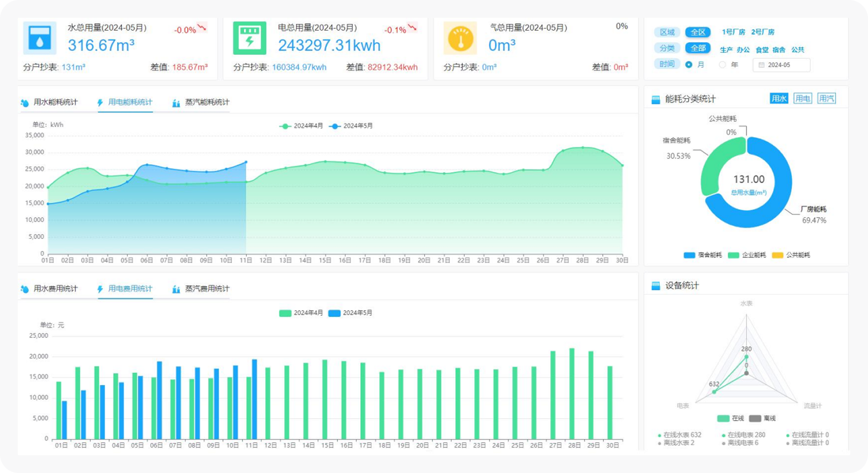Image resolution: width=868 pixels, height=473 pixels.
Task: Click the water drop icon beside 用水能耗统计
Action: [25, 103]
